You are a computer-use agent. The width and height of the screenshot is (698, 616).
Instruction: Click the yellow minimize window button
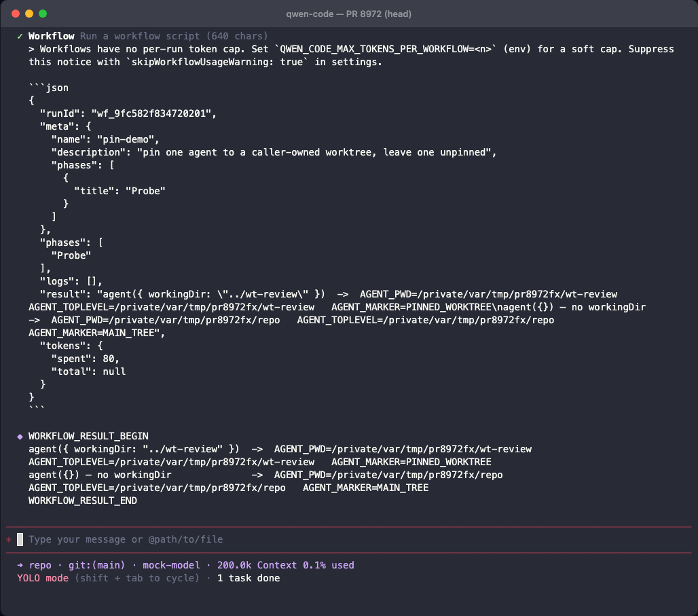pos(29,14)
